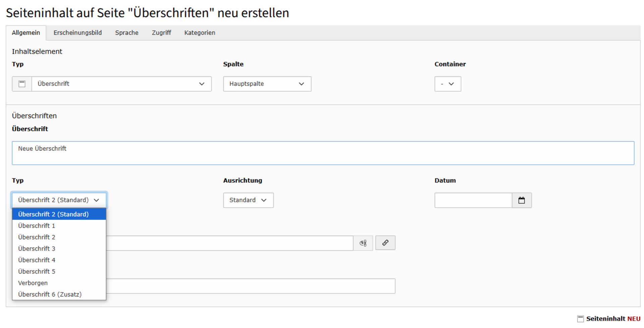This screenshot has height=328, width=644.
Task: Choose Überschrift 6 (Zusatz) option
Action: pos(50,294)
